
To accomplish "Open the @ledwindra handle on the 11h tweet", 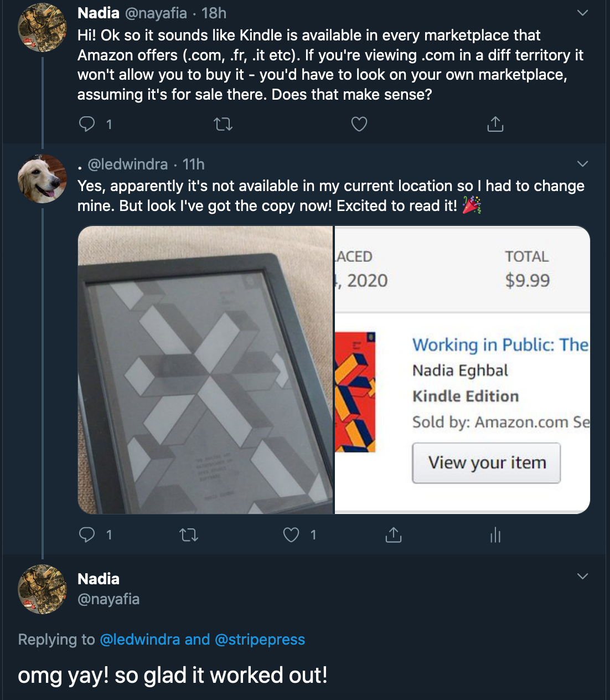I will coord(127,164).
